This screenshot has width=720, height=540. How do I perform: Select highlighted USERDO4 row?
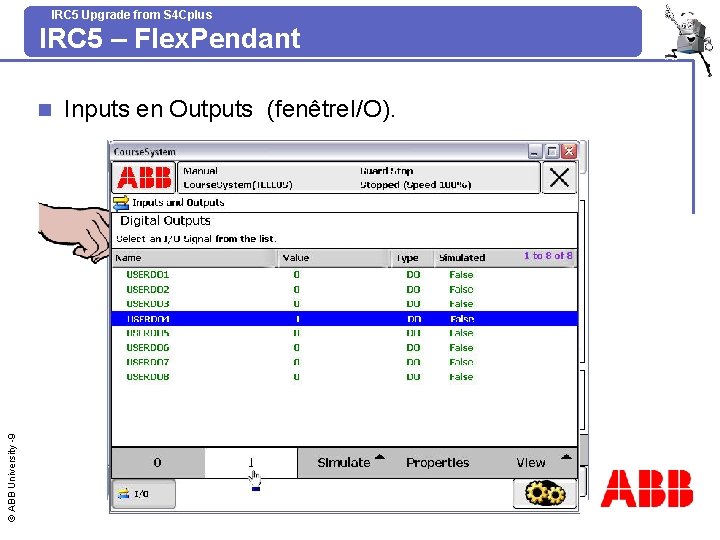coord(344,319)
